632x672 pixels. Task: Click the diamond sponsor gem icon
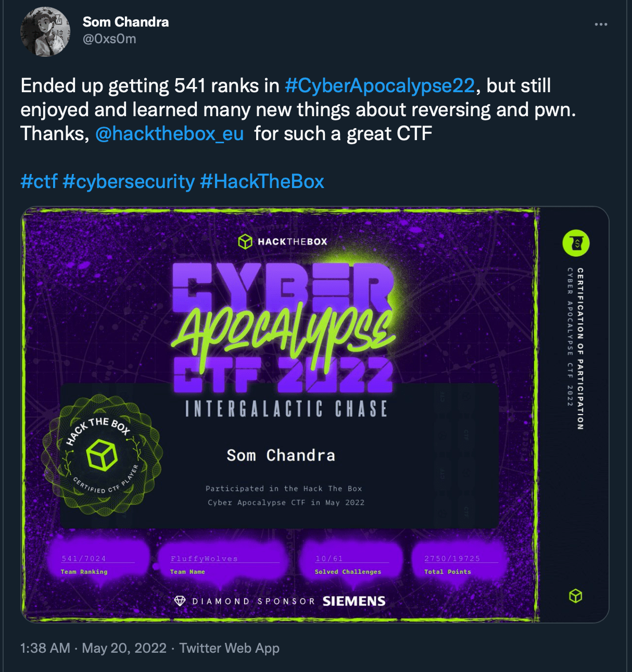pyautogui.click(x=180, y=601)
